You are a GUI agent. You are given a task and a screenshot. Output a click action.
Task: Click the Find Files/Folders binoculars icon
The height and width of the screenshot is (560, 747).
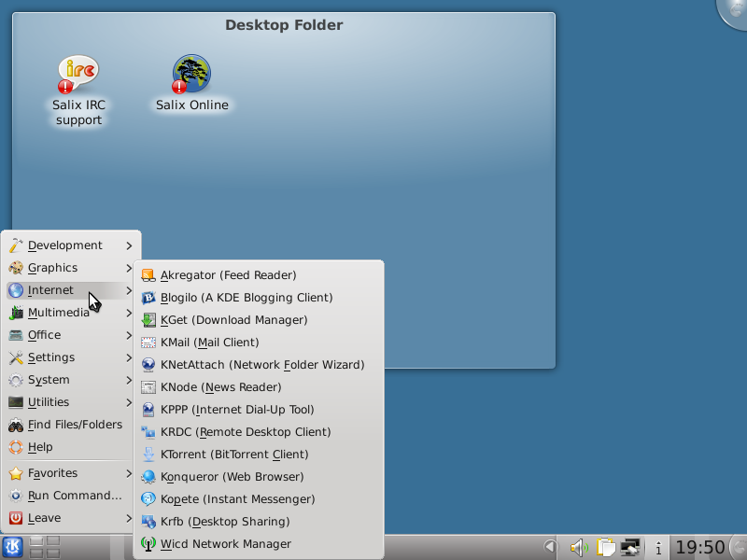tap(16, 425)
